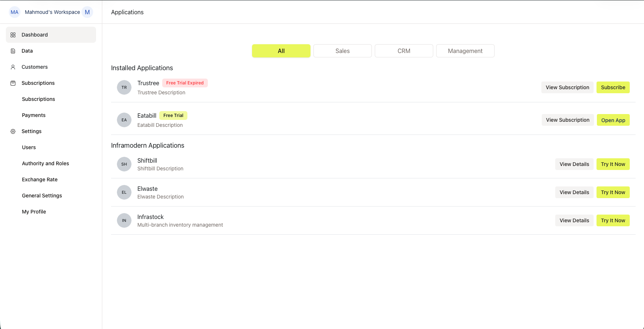Click the Data document icon in sidebar

pyautogui.click(x=13, y=51)
